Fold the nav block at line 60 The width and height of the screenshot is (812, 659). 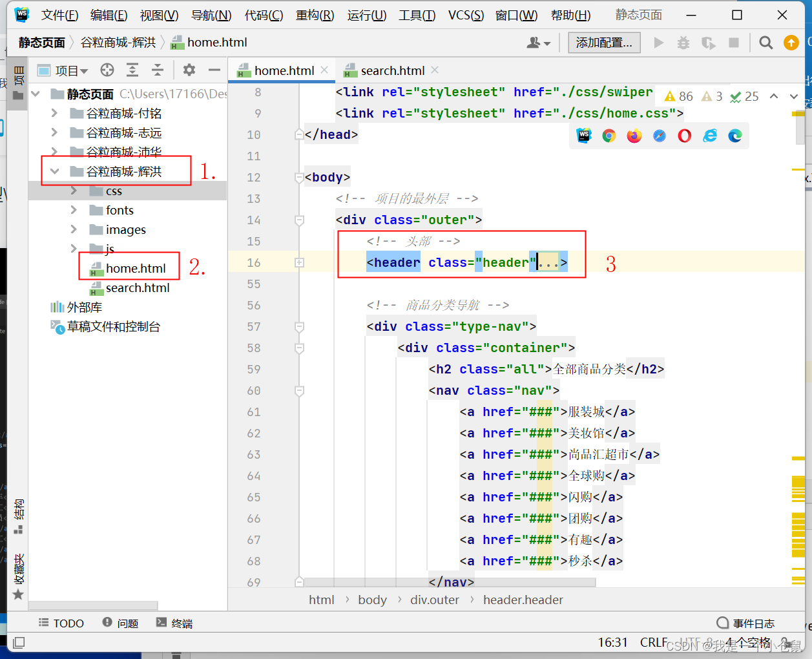[299, 390]
